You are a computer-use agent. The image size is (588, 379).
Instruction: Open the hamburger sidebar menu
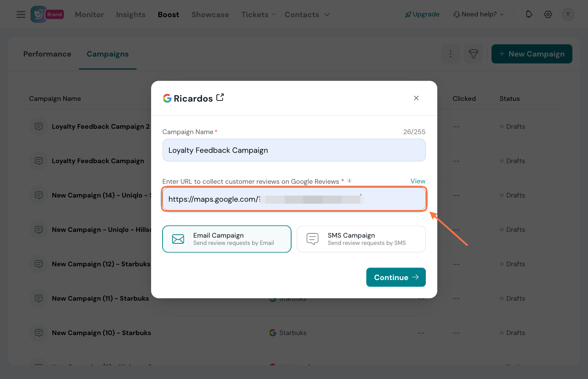21,15
